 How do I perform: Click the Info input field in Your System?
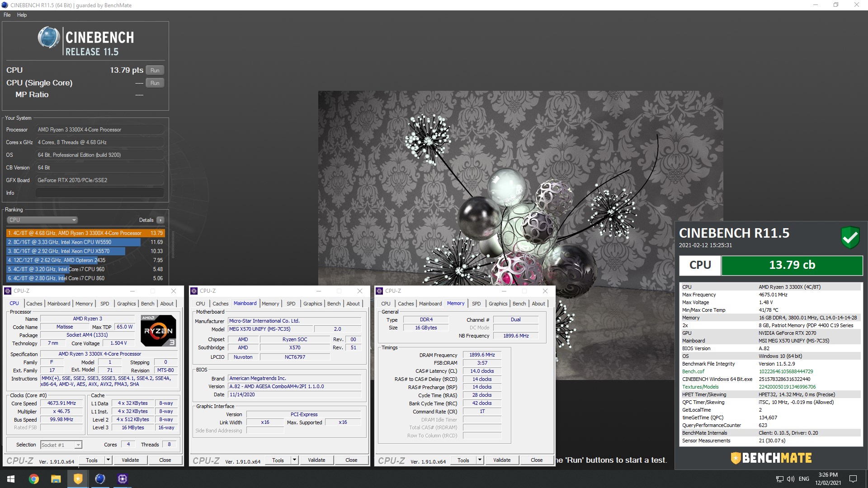[100, 193]
